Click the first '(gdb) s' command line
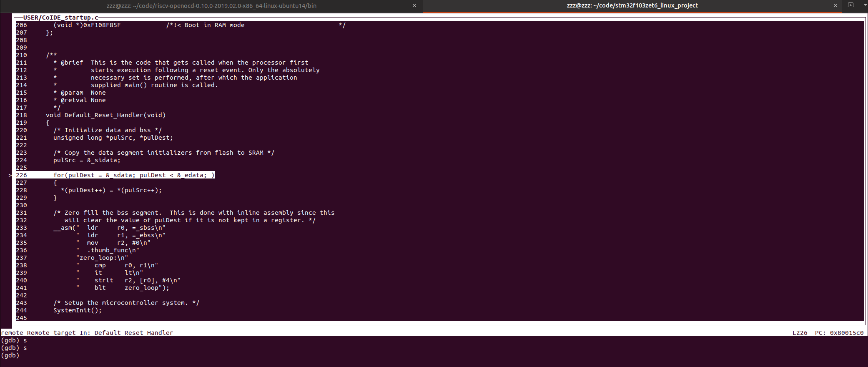This screenshot has height=367, width=868. 14,340
